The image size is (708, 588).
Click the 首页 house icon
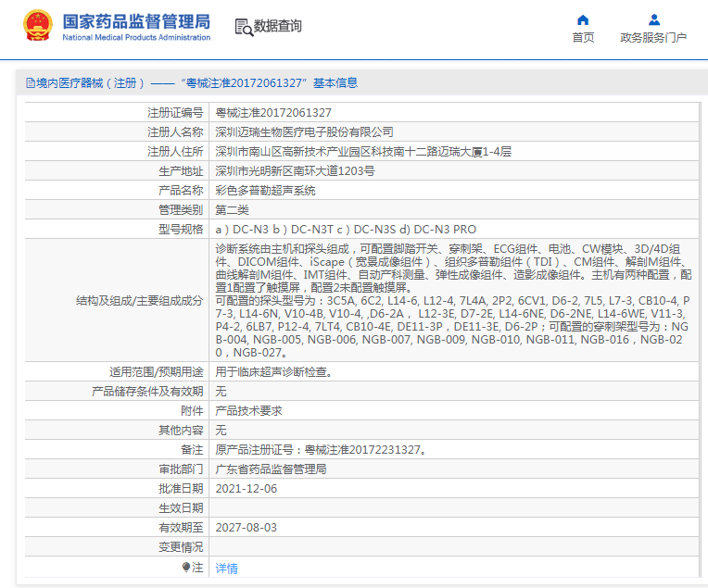(x=583, y=19)
